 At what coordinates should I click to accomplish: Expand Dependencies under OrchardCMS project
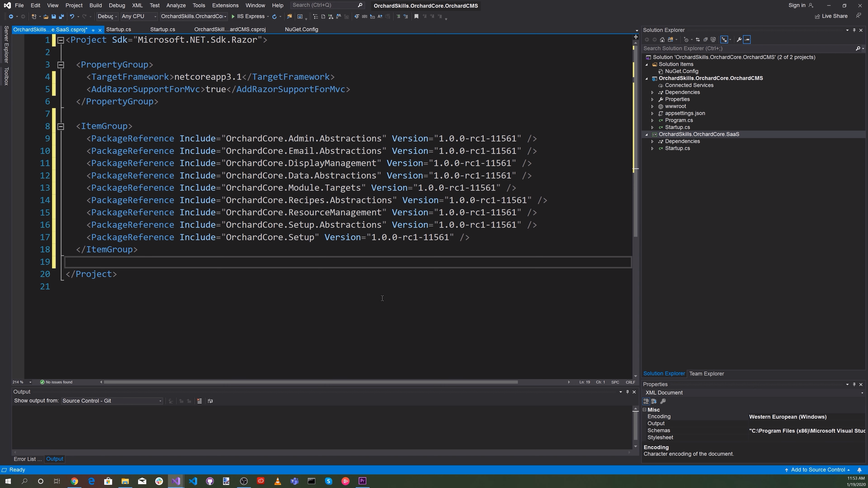click(x=652, y=92)
